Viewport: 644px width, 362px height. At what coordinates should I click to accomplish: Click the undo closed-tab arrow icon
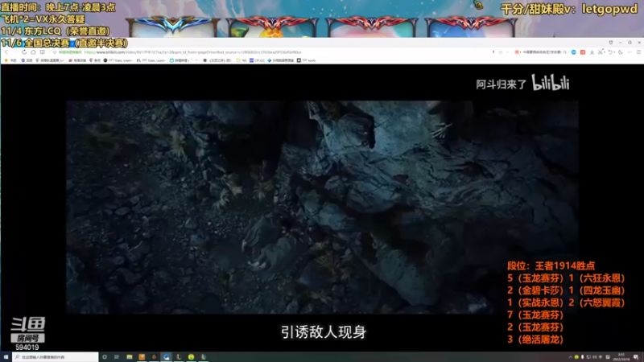(610, 52)
